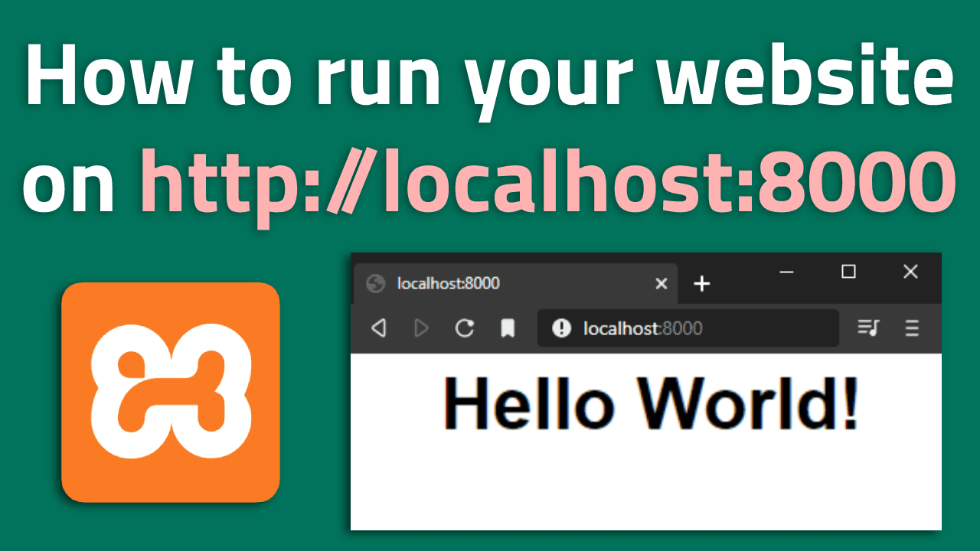980x551 pixels.
Task: Open the site info warning icon
Action: point(561,328)
